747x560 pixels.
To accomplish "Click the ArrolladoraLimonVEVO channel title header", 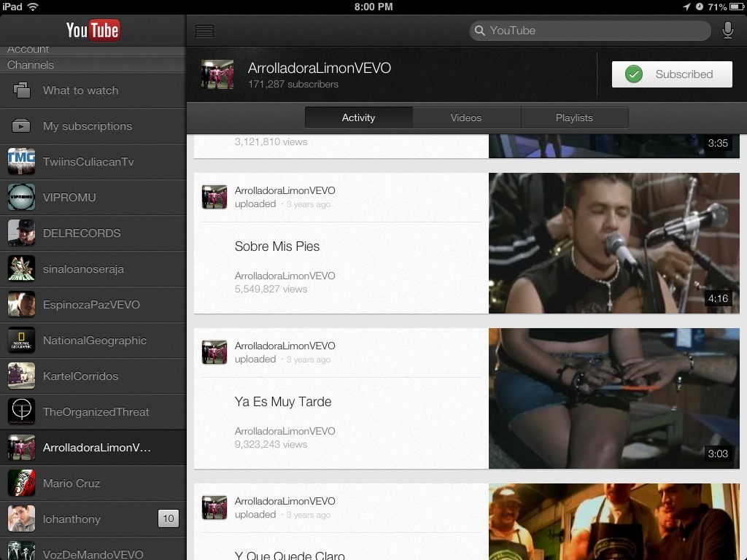I will (320, 68).
